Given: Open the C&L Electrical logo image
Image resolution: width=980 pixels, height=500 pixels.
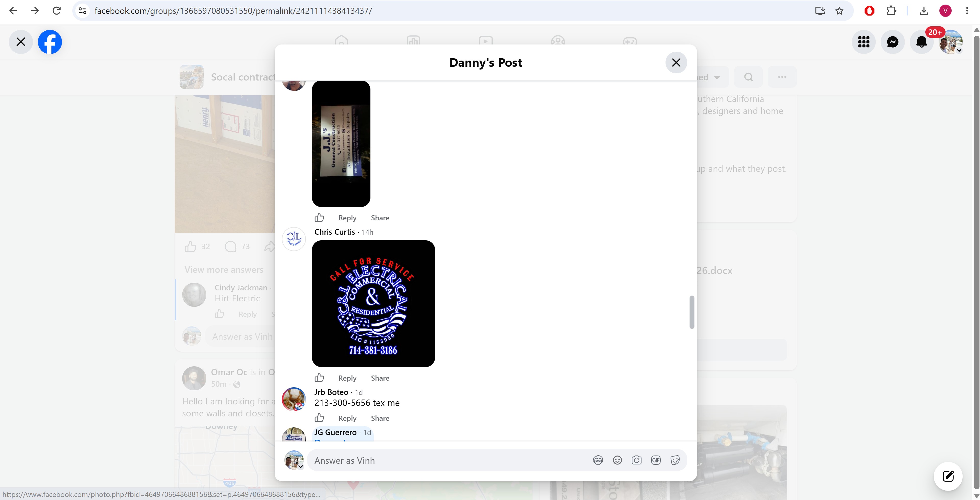Looking at the screenshot, I should click(x=373, y=304).
